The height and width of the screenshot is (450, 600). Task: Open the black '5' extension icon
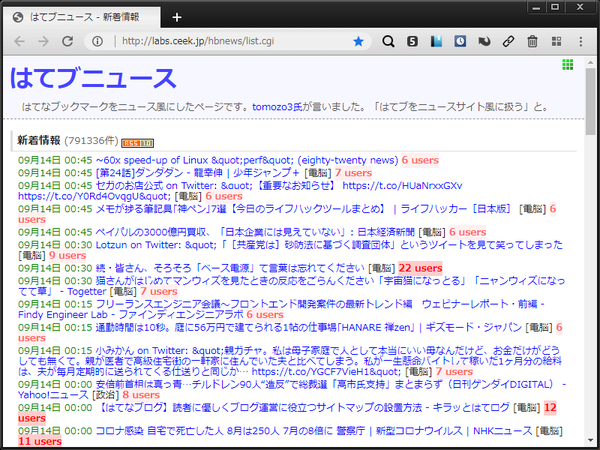click(x=412, y=41)
